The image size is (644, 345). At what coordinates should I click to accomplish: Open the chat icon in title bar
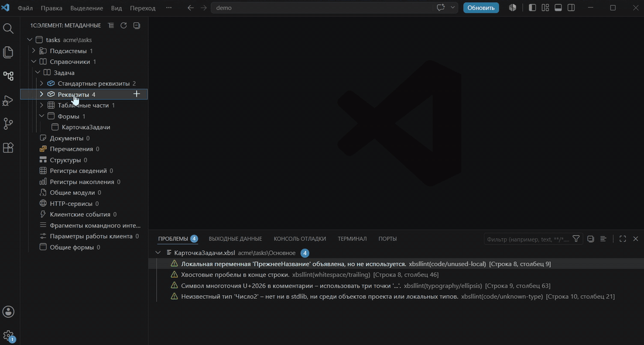click(x=441, y=8)
